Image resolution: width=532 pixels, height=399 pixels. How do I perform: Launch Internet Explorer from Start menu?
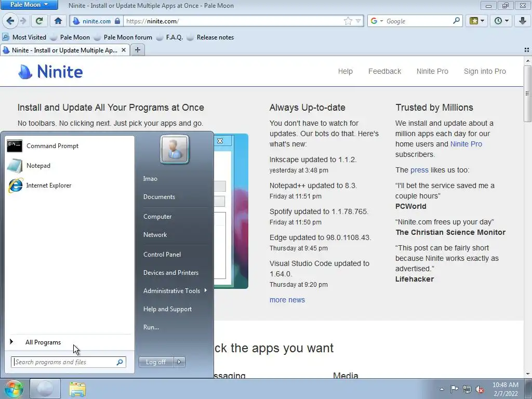point(70,185)
